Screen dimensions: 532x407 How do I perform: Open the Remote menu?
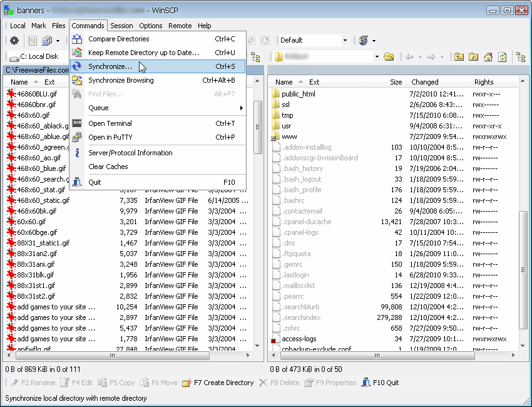coord(180,26)
